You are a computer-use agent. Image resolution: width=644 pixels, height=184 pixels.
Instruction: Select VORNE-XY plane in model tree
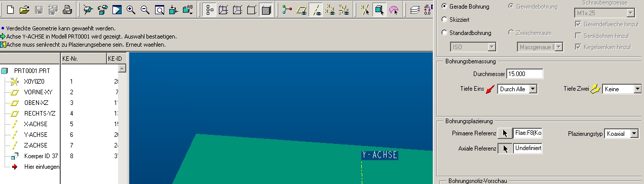pyautogui.click(x=38, y=92)
